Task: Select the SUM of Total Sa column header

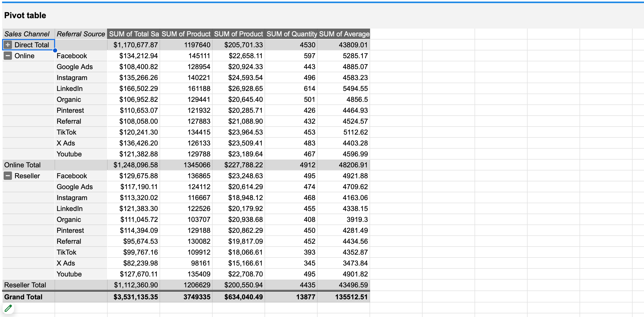Action: coord(134,34)
